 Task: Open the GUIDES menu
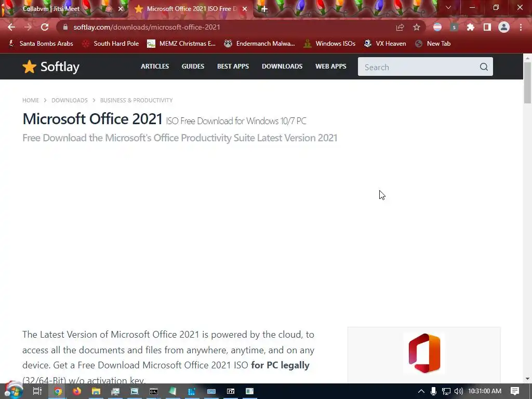193,66
